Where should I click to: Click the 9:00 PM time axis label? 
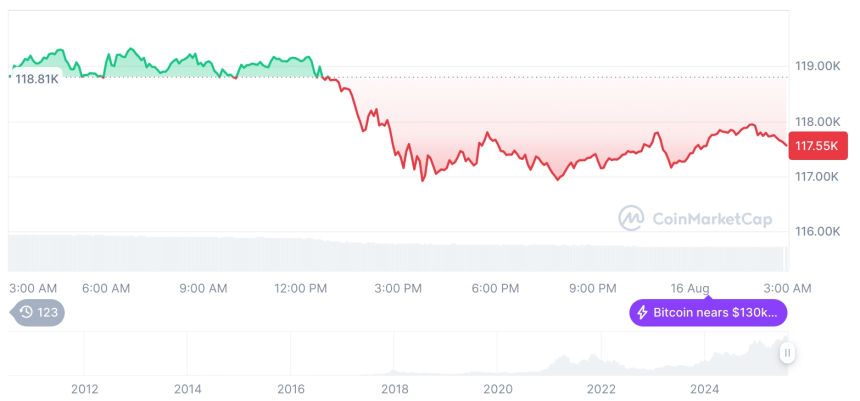point(593,288)
